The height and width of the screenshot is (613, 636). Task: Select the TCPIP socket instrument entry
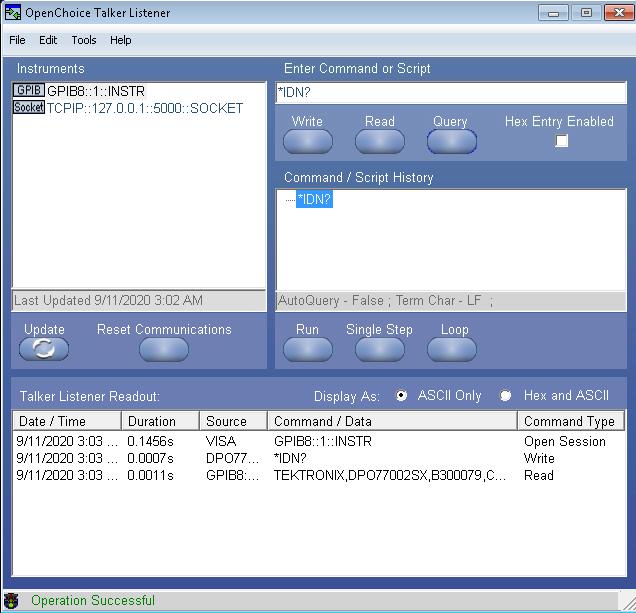pyautogui.click(x=144, y=108)
